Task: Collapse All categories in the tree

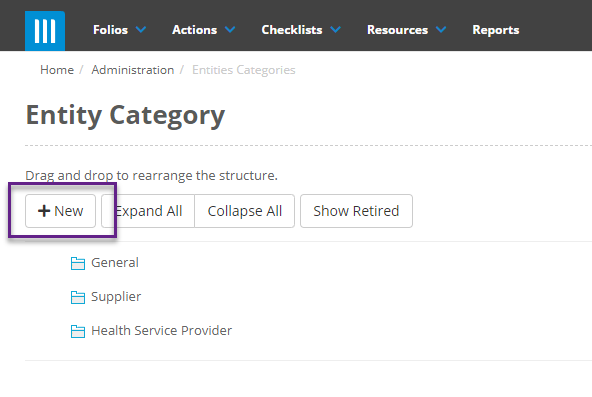Action: click(x=245, y=211)
